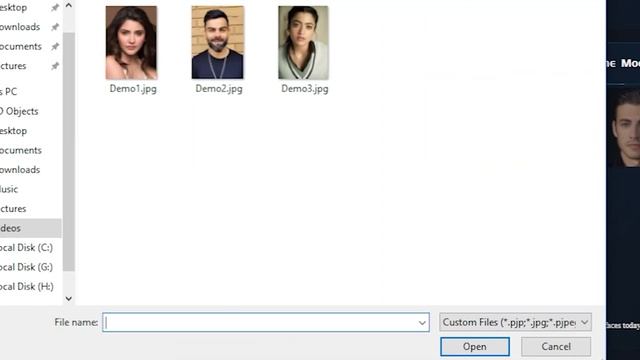Click man's face image in background webpage

[624, 128]
